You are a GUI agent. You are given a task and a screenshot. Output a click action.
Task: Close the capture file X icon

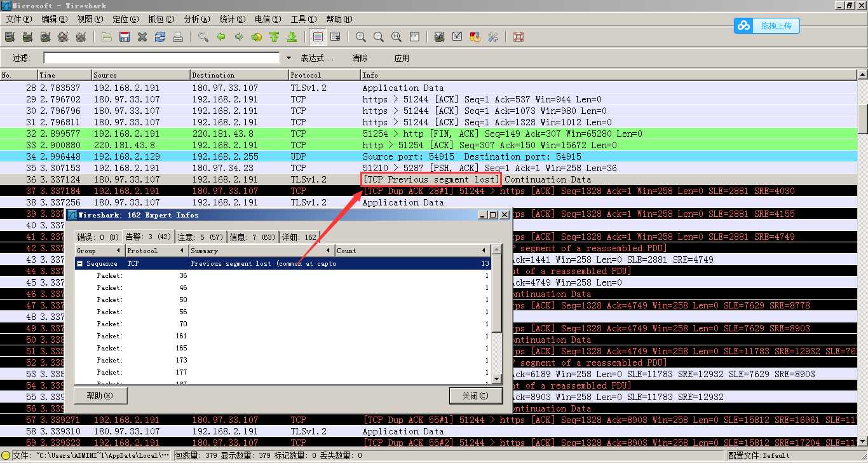pyautogui.click(x=142, y=37)
